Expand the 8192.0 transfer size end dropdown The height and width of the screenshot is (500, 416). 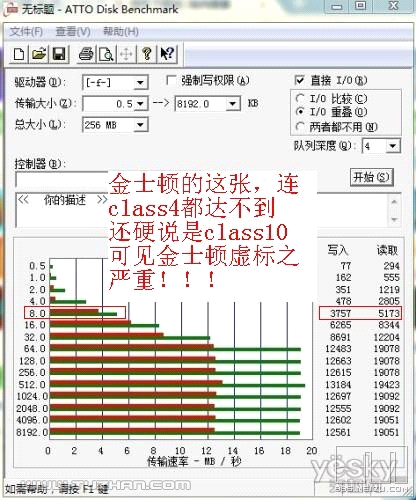[x=232, y=104]
